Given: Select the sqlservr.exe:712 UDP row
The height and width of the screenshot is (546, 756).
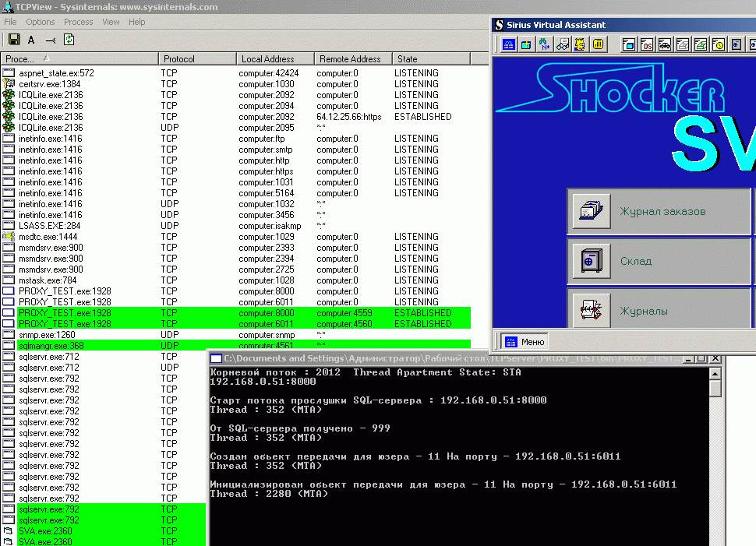Looking at the screenshot, I should [x=104, y=367].
